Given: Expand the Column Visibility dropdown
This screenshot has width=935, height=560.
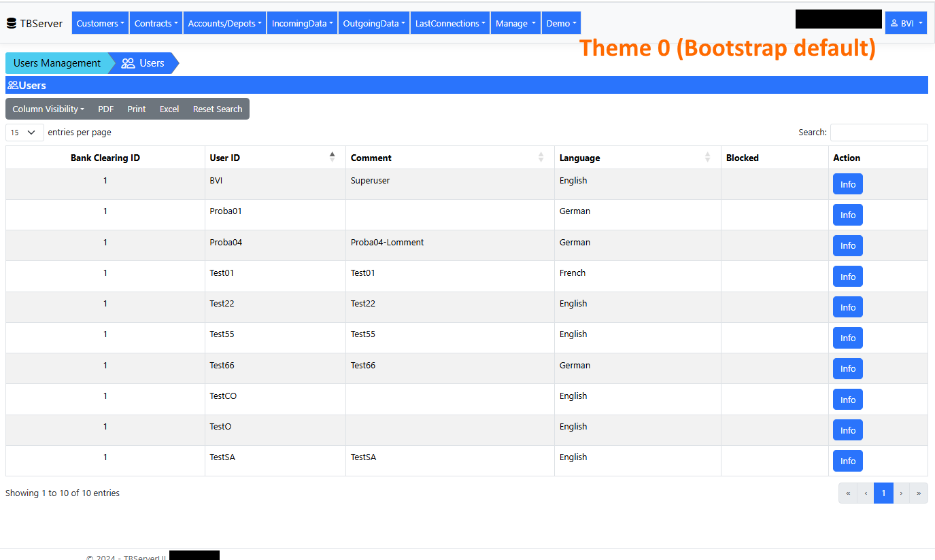Looking at the screenshot, I should click(48, 109).
